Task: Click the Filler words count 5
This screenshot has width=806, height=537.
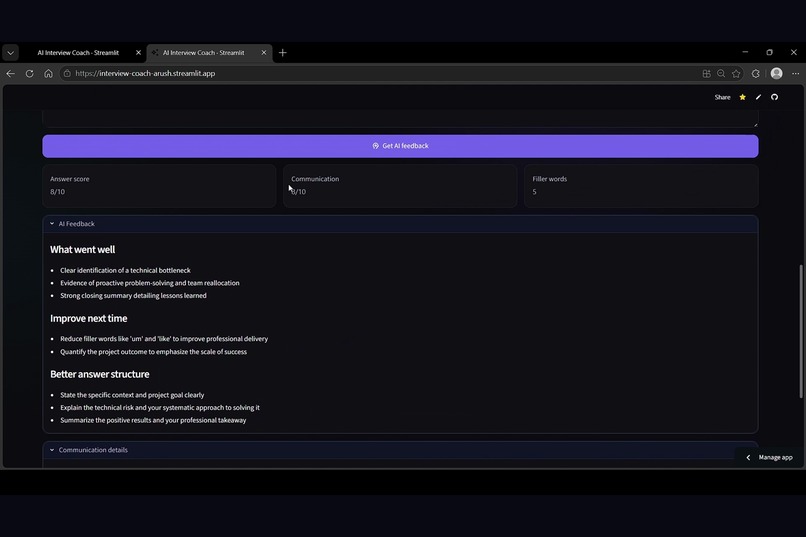Action: pos(535,192)
